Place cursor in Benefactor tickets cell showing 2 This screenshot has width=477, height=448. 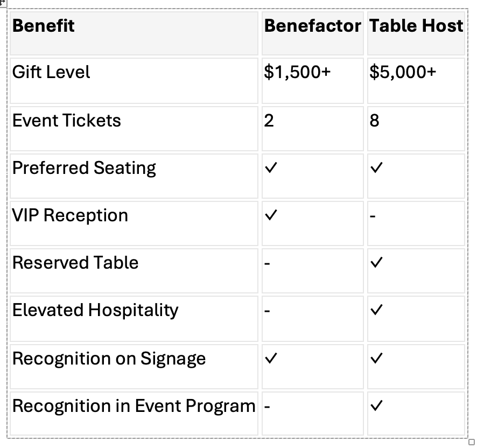click(312, 129)
